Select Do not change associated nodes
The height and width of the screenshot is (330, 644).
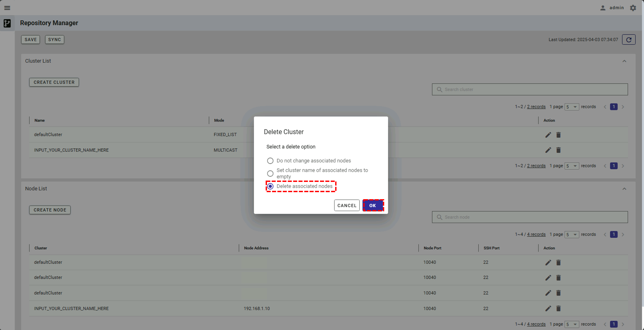click(270, 161)
